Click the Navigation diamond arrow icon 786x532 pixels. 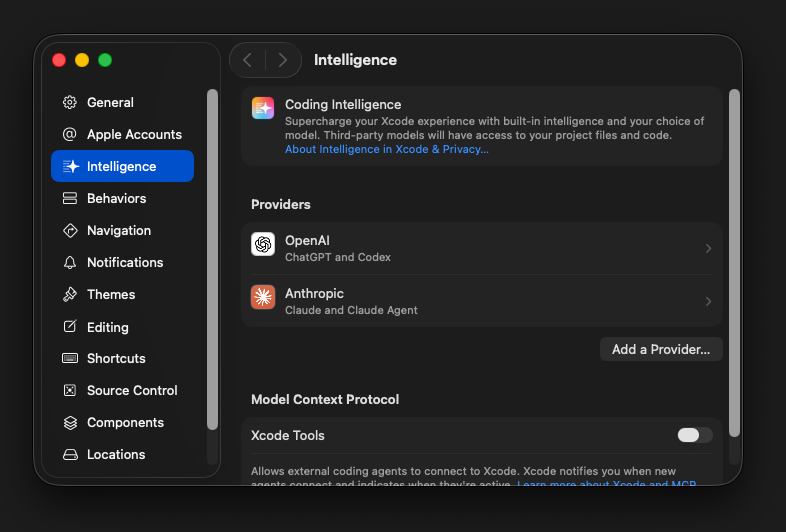click(x=70, y=231)
